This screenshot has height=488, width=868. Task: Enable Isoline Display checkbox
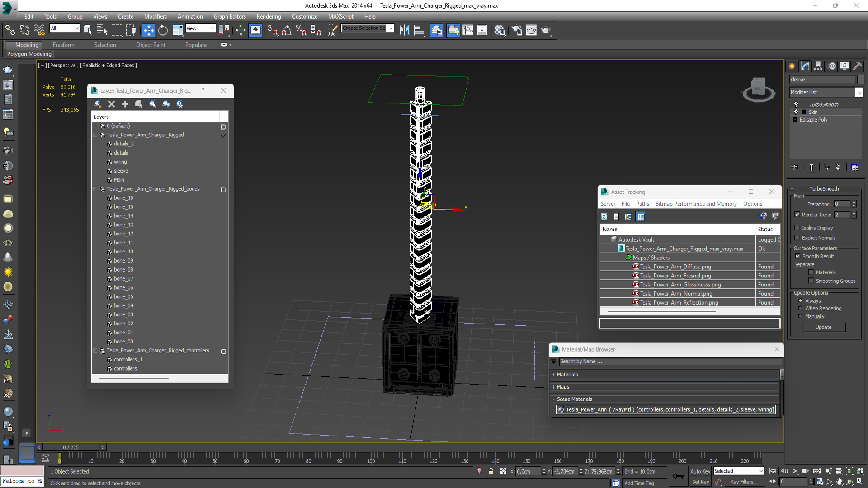(x=797, y=228)
